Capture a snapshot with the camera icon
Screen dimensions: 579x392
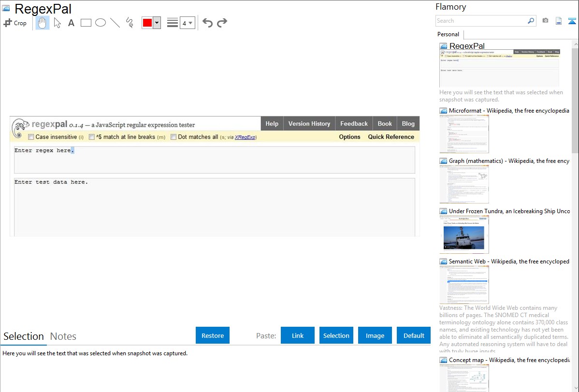tap(545, 21)
